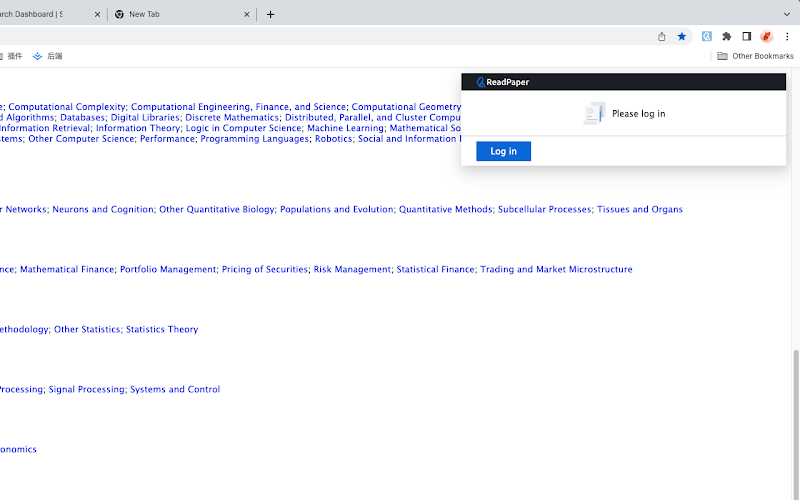Open Populations and Evolution link

[x=337, y=209]
